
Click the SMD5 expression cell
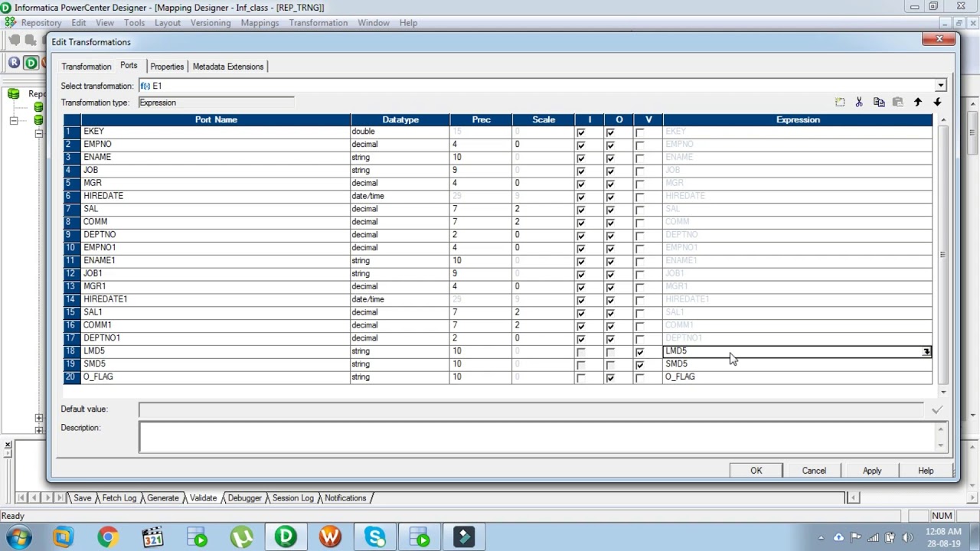(798, 364)
